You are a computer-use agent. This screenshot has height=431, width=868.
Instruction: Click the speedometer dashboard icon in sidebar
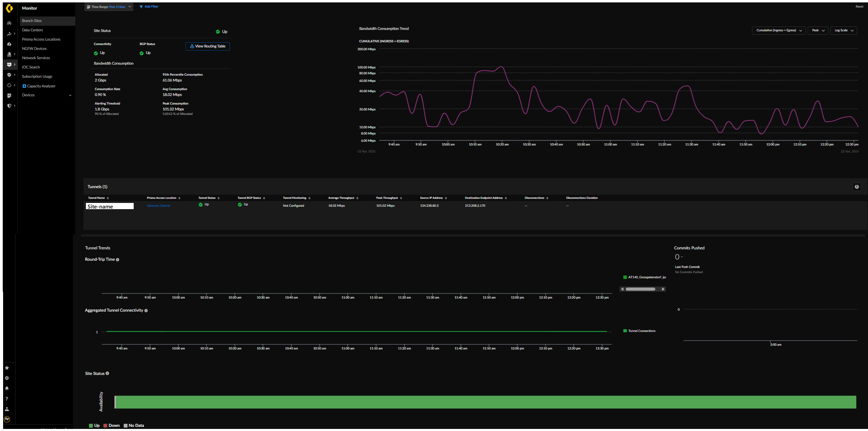click(x=9, y=44)
